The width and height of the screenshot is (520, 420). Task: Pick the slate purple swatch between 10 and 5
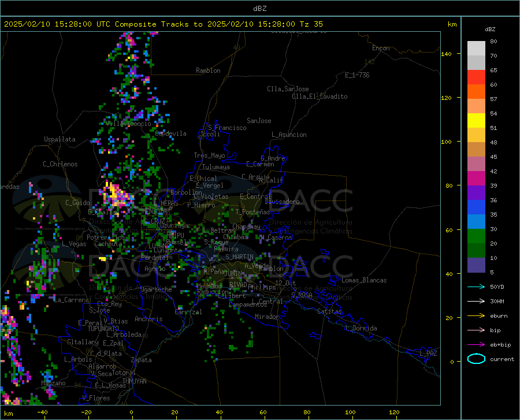476,265
